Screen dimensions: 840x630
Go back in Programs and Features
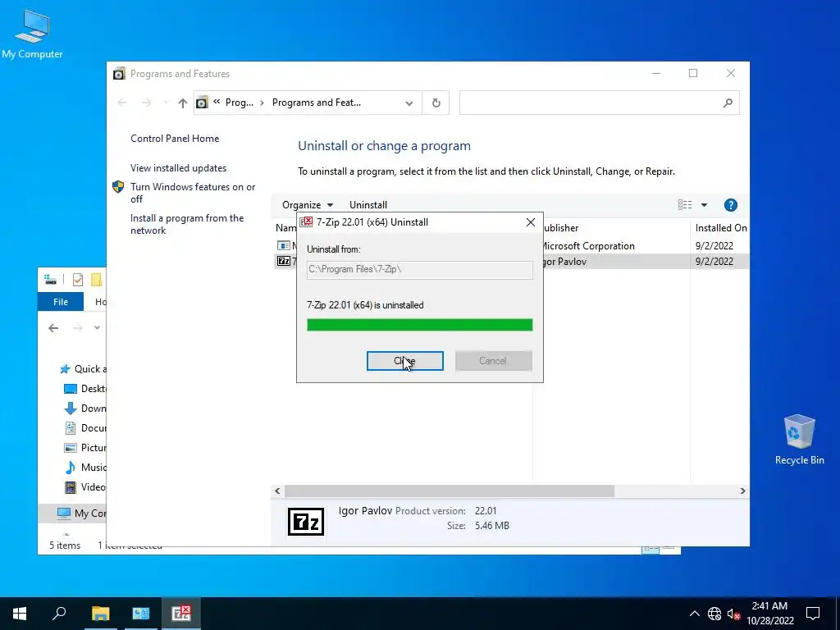click(122, 103)
